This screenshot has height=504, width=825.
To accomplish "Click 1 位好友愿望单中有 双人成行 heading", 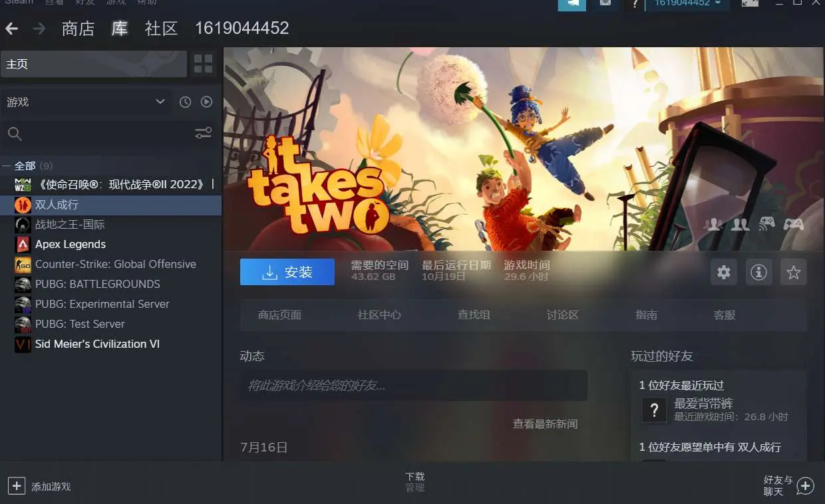I will tap(710, 447).
